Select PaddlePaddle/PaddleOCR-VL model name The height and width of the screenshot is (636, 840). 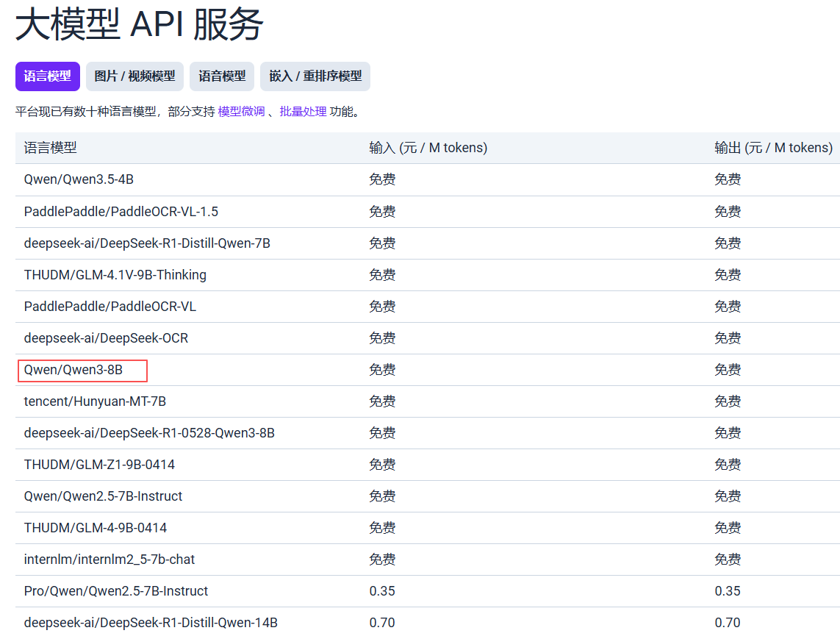pyautogui.click(x=110, y=307)
